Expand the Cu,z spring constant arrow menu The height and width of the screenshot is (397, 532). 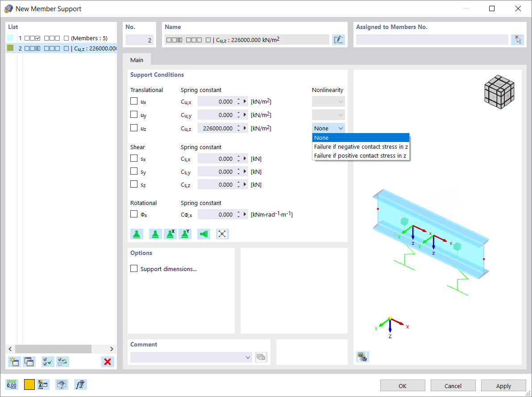tap(245, 128)
